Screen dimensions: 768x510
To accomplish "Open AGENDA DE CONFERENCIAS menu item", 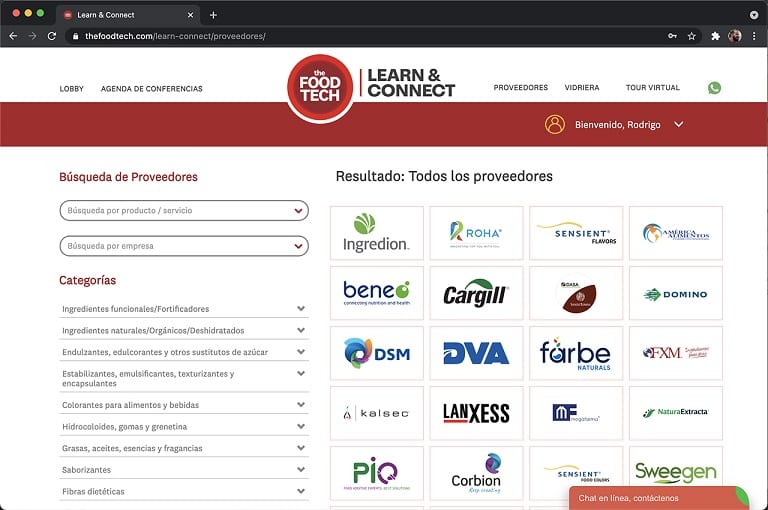I will pyautogui.click(x=151, y=89).
